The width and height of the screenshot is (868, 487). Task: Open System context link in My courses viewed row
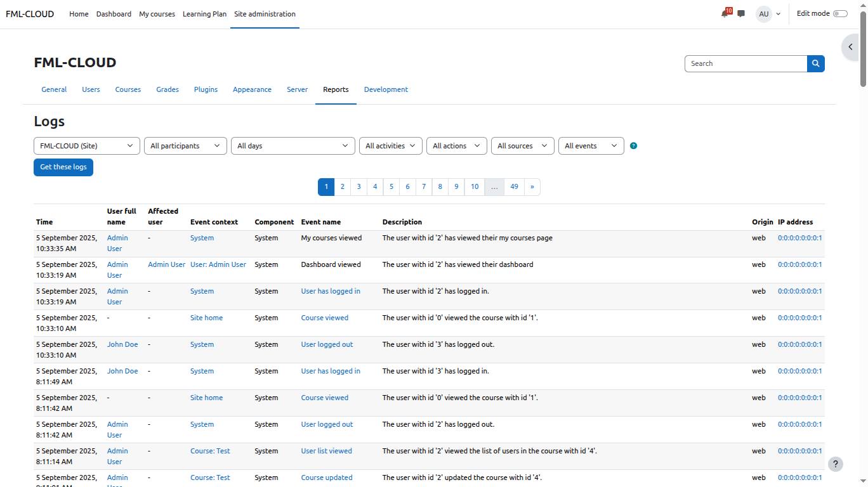[x=202, y=238]
